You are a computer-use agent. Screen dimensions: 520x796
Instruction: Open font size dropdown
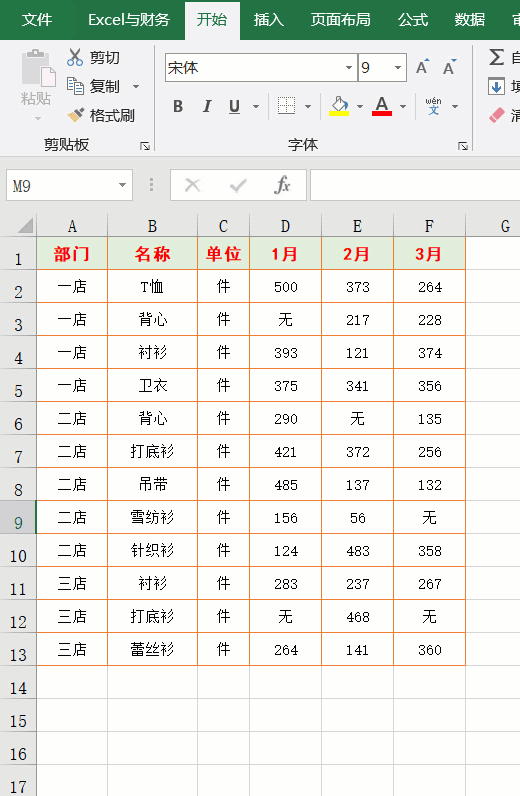pyautogui.click(x=398, y=68)
